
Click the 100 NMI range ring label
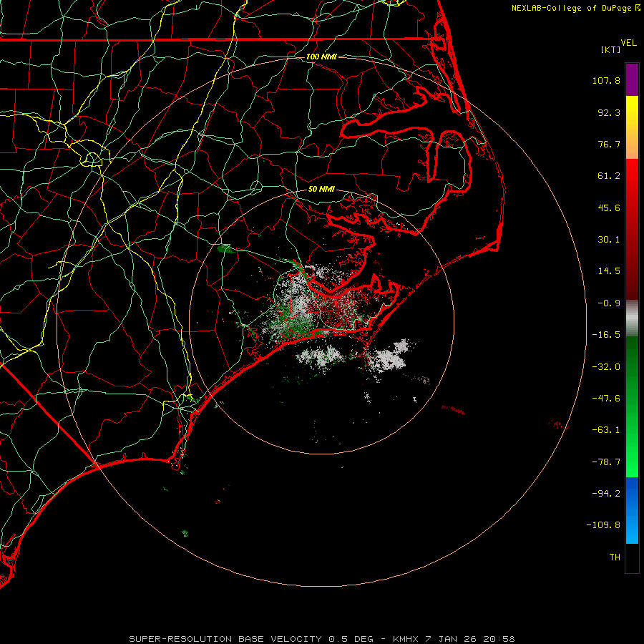321,57
